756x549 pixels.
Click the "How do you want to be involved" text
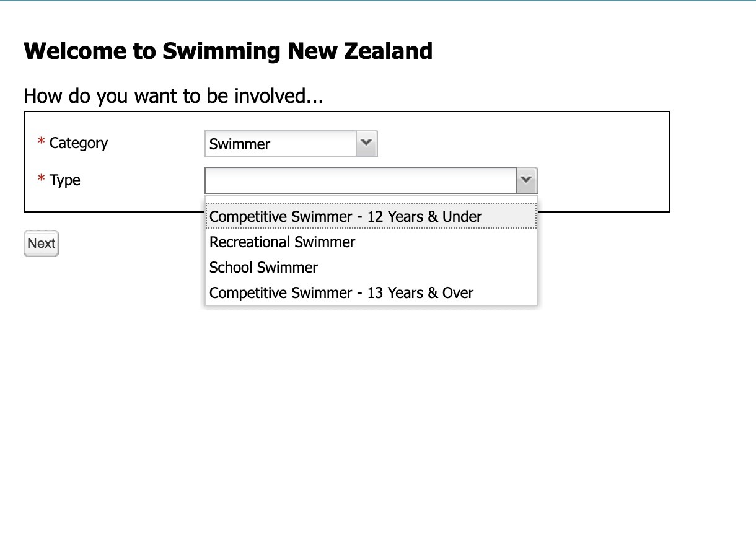[x=174, y=96]
